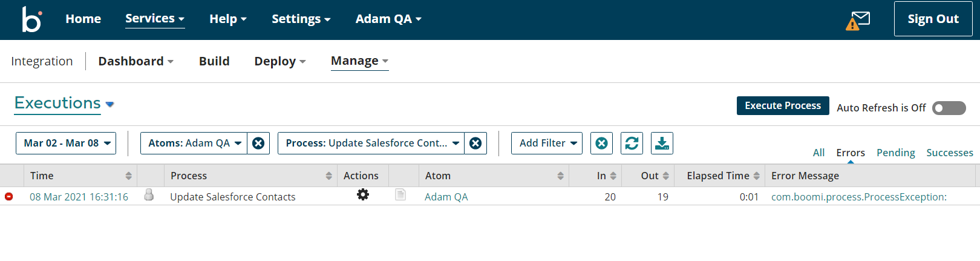Refresh the executions list
Viewport: 980px width, 261px height.
click(632, 144)
